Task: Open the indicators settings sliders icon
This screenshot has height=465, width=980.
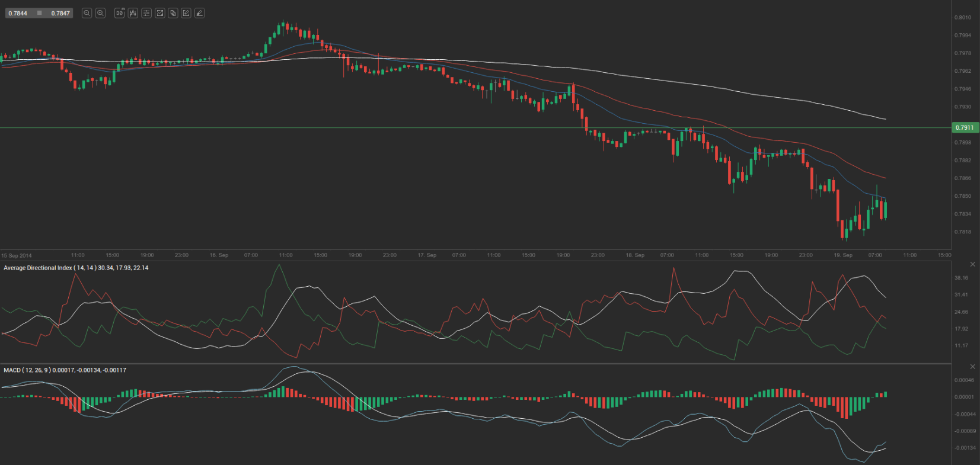Action: click(x=146, y=13)
